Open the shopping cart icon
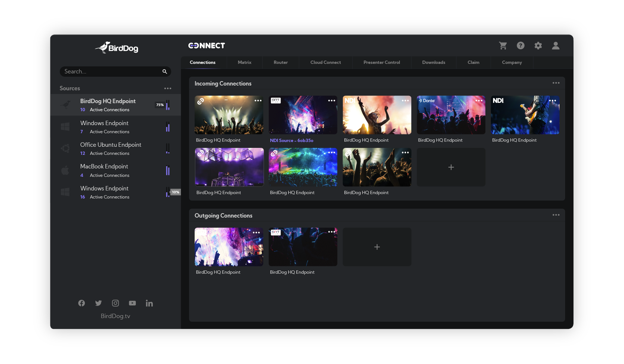Screen dimensions: 624x364 [x=503, y=46]
